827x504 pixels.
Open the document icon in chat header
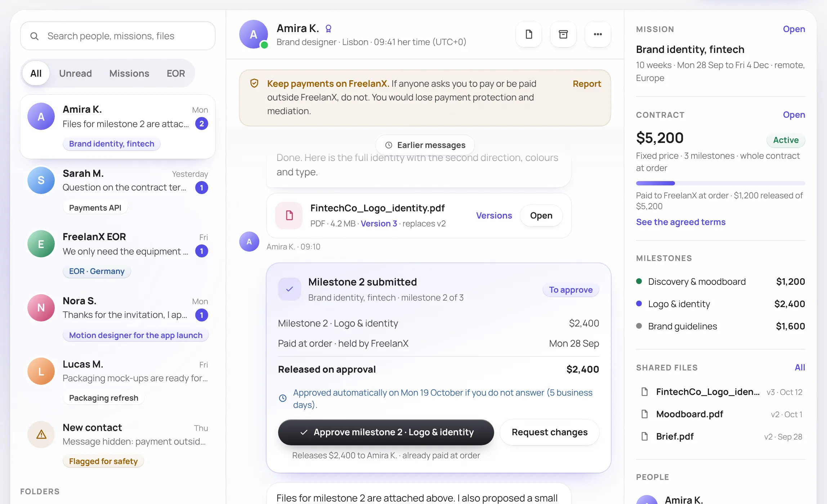pos(529,34)
